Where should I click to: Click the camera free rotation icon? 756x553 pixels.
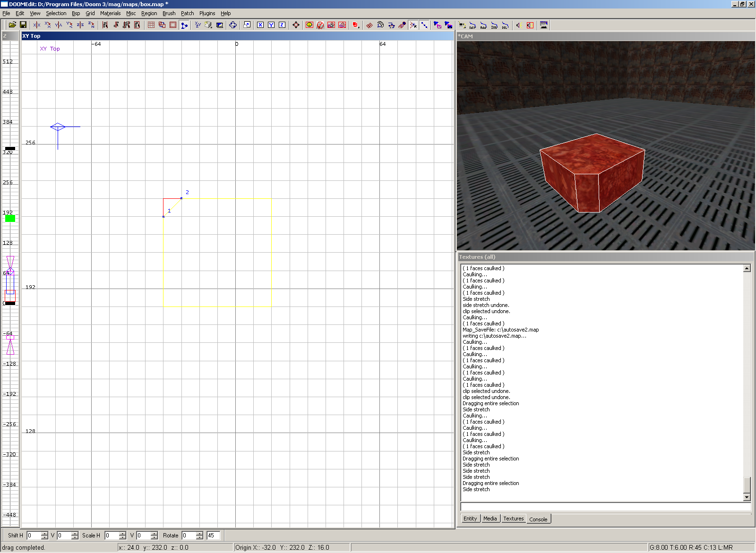pyautogui.click(x=233, y=25)
